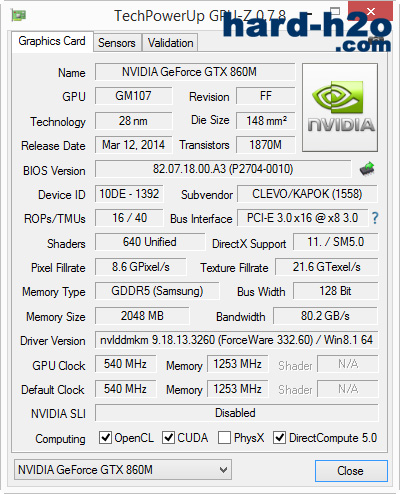The image size is (400, 494).
Task: Switch to the Sensors tab
Action: 117,43
